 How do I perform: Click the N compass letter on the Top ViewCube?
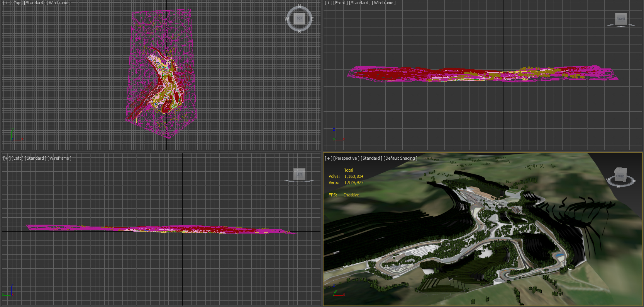click(299, 7)
